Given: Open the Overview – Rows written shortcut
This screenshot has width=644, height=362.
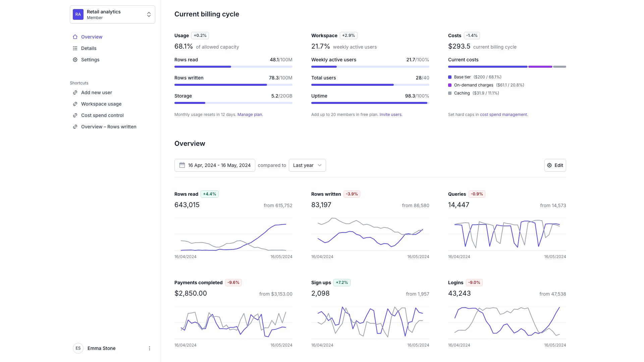Looking at the screenshot, I should (109, 127).
